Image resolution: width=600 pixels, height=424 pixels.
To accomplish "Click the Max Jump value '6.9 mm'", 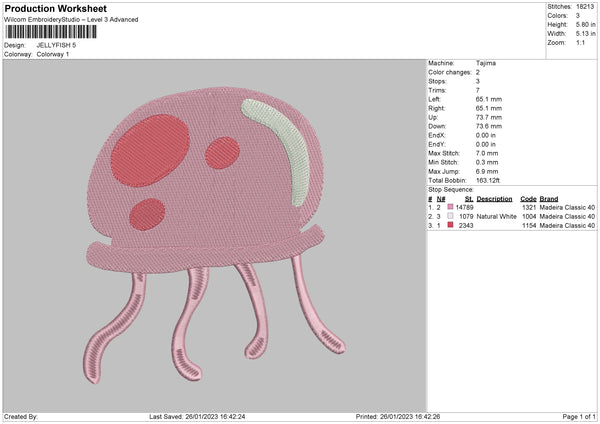I will point(487,171).
